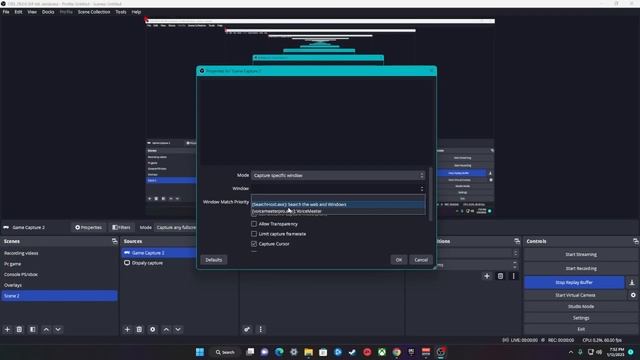Show hidden system tray icons

pyautogui.click(x=571, y=352)
